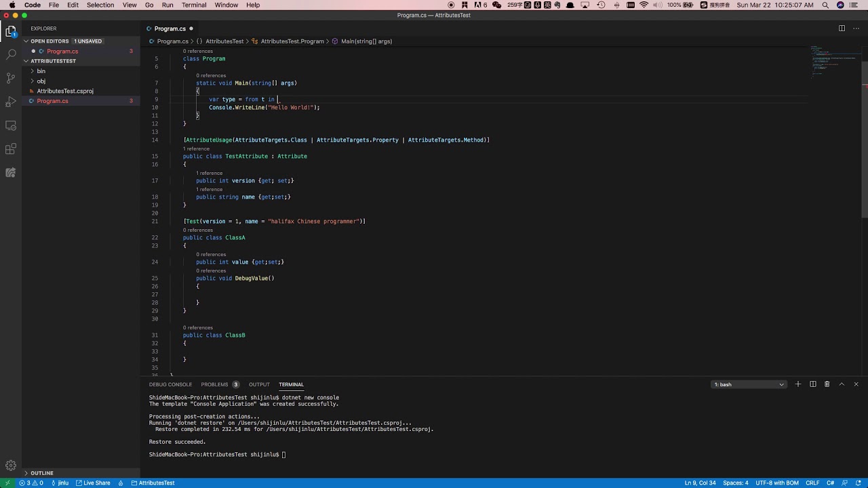Start Live Share from status bar

93,483
